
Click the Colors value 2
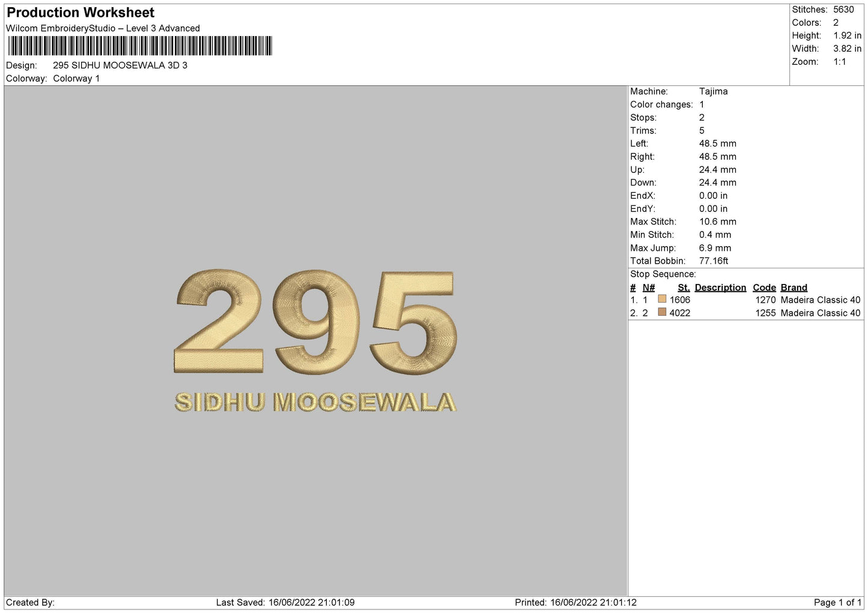[x=836, y=23]
